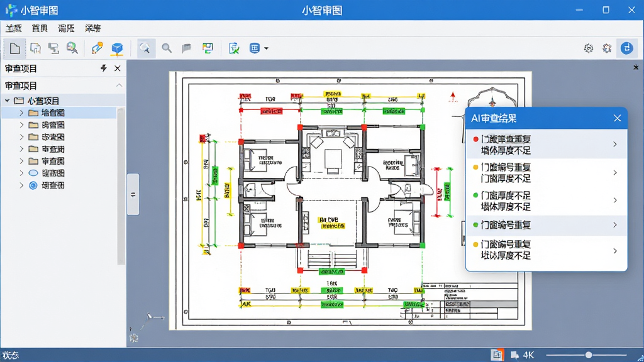Open the second gear icon at toolbar right
644x362 pixels.
(607, 48)
